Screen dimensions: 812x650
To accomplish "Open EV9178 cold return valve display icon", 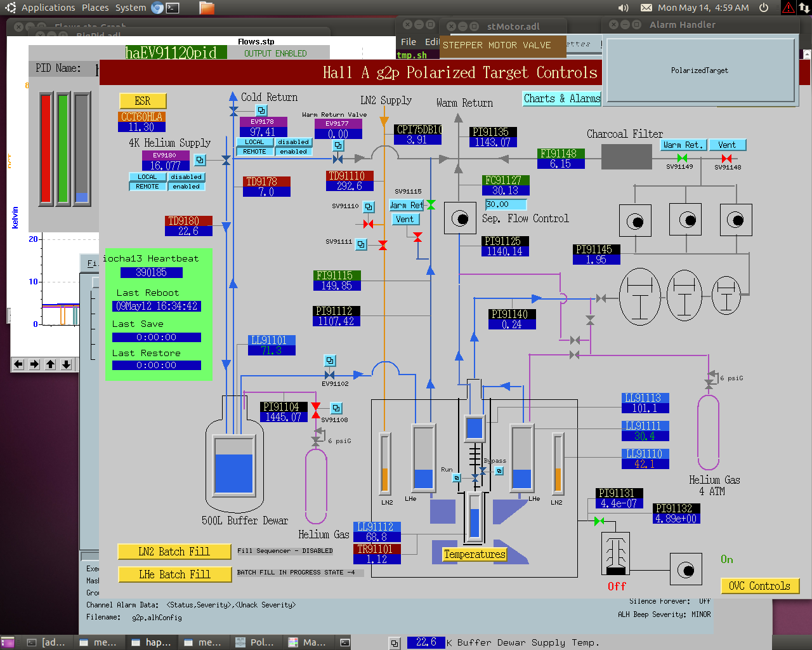I will (x=261, y=110).
